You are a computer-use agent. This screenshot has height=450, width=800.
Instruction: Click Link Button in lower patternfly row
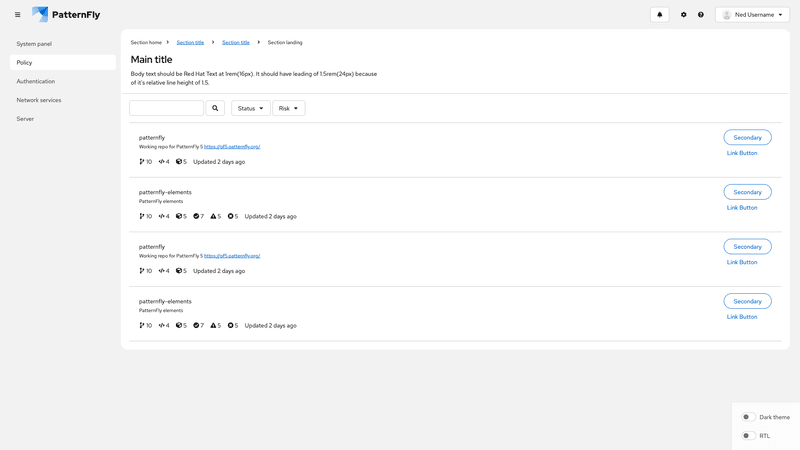click(x=742, y=262)
